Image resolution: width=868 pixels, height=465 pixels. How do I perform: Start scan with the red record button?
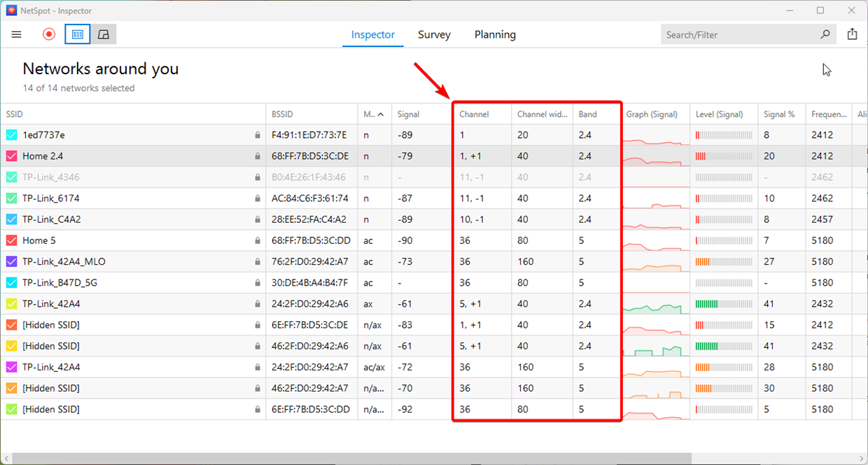coord(49,34)
